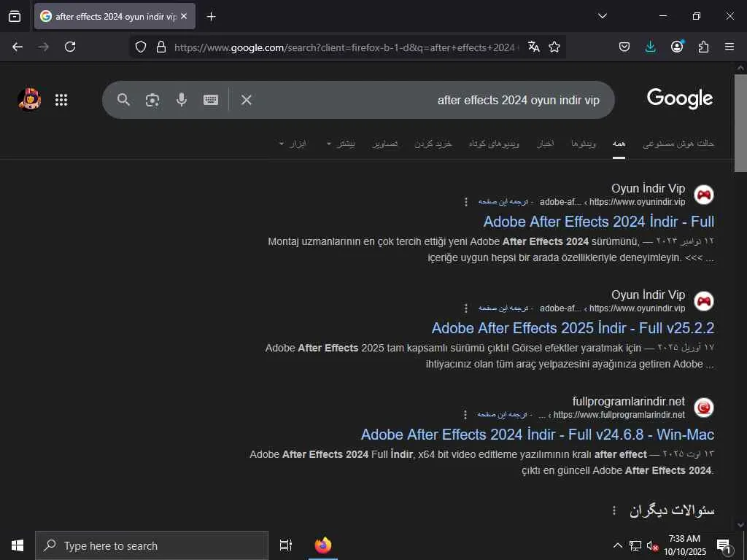Open the Firefox downloads panel
Image resolution: width=747 pixels, height=560 pixels.
(650, 47)
